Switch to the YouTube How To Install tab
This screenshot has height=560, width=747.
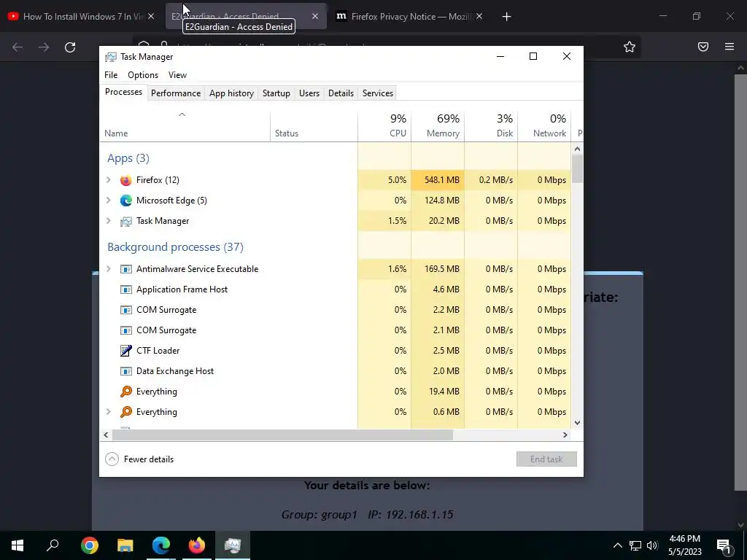point(81,17)
